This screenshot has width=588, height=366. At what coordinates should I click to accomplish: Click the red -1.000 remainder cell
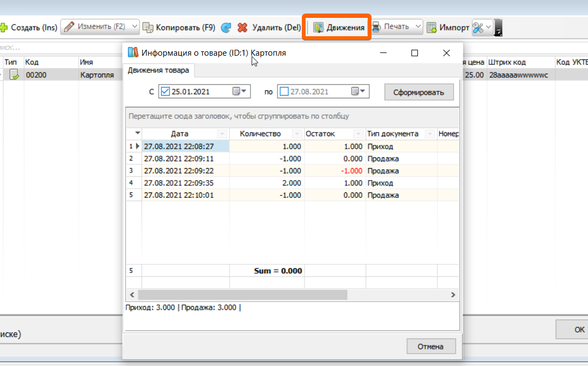[335, 171]
